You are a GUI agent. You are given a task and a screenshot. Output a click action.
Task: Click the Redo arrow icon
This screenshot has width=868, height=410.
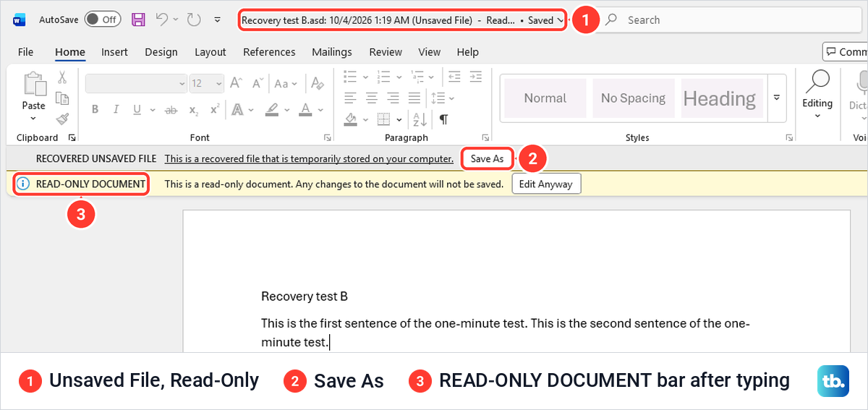click(x=194, y=20)
